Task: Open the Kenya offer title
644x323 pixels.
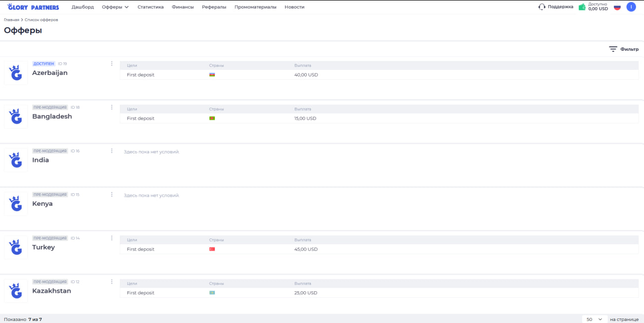Action: [42, 204]
